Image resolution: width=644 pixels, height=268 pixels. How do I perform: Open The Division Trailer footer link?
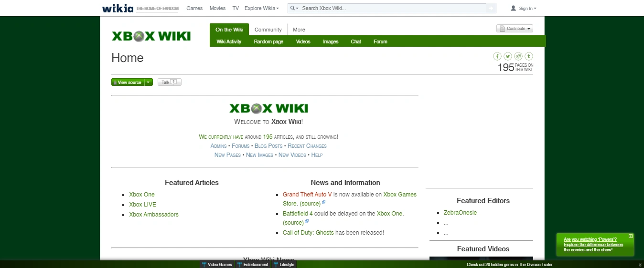pyautogui.click(x=509, y=265)
